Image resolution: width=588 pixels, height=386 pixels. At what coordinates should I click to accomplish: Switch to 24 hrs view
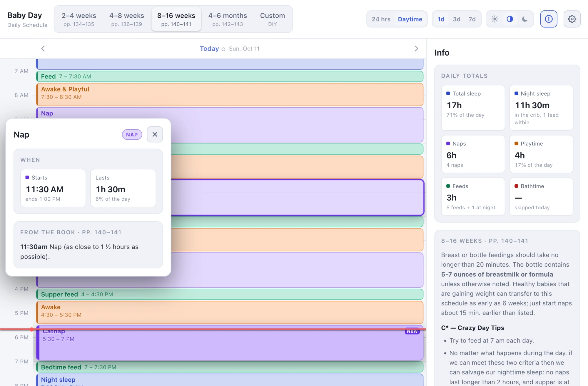(381, 19)
